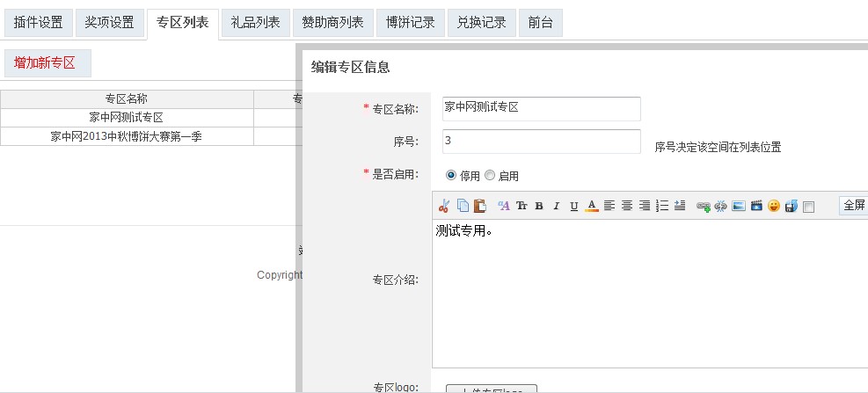Click the 序号决定该空间在列表位置 hint text
868x393 pixels.
pyautogui.click(x=718, y=147)
